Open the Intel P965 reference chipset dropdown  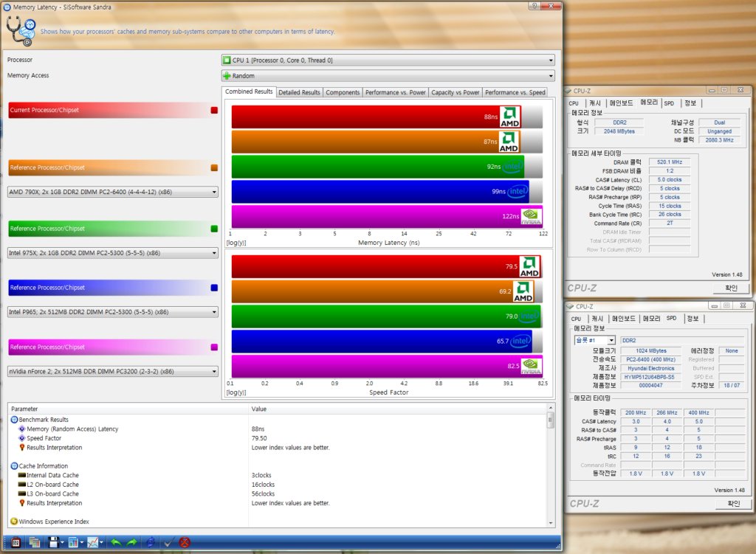click(113, 312)
